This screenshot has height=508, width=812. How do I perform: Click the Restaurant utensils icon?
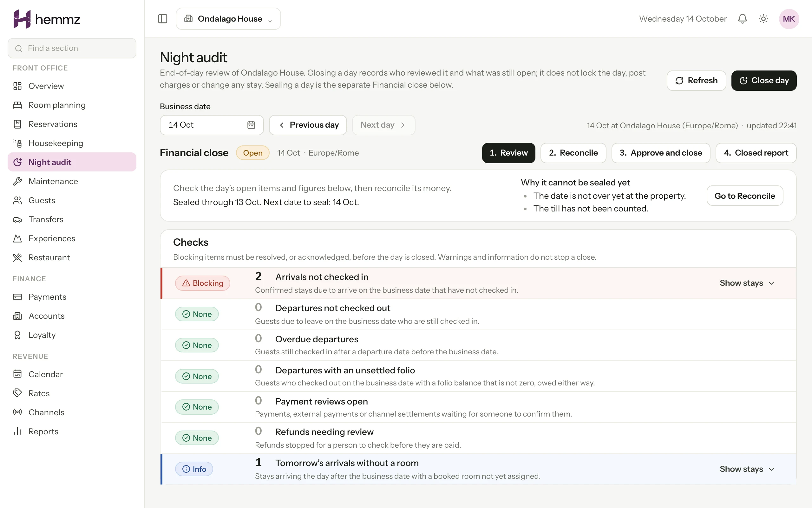(x=17, y=257)
